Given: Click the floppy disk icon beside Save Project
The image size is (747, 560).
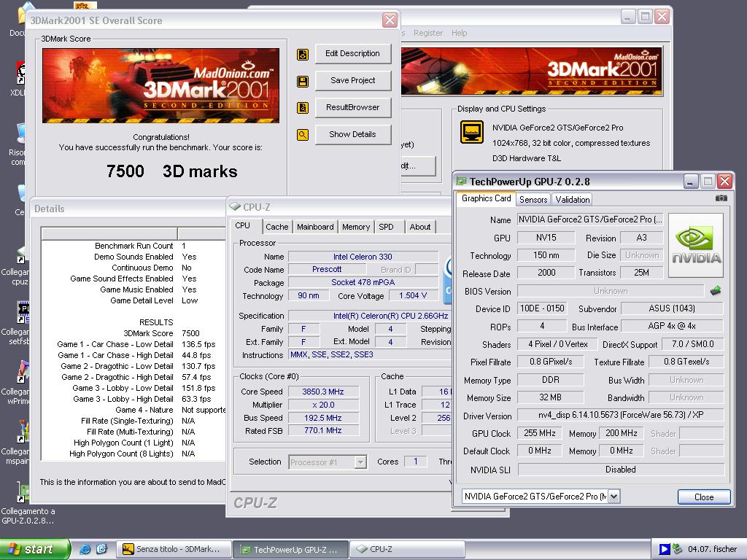Looking at the screenshot, I should pyautogui.click(x=303, y=82).
